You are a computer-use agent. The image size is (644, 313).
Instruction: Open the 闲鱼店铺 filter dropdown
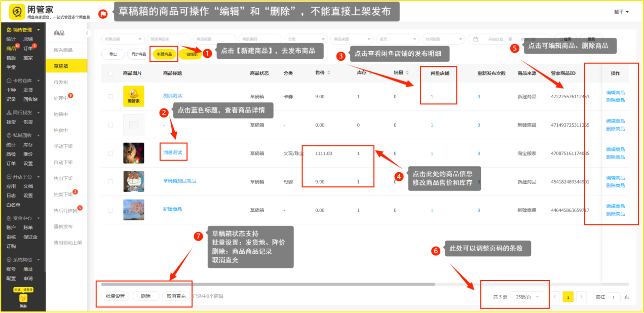tap(122, 39)
